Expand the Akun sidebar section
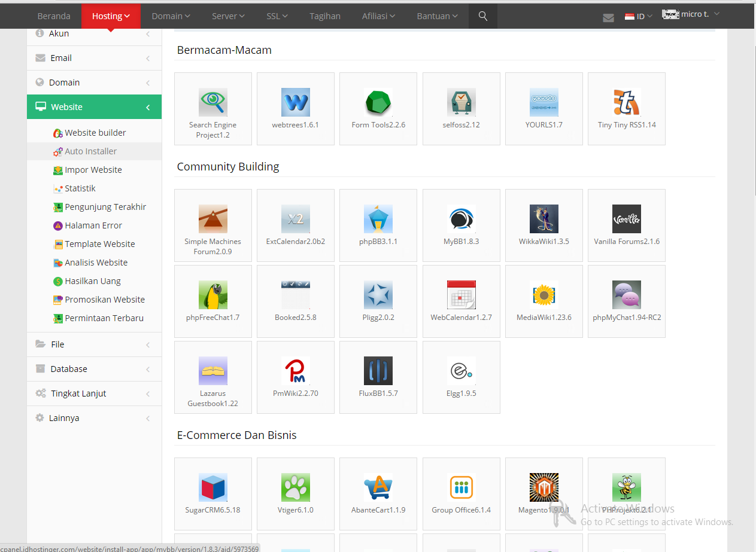The image size is (756, 552). (94, 35)
